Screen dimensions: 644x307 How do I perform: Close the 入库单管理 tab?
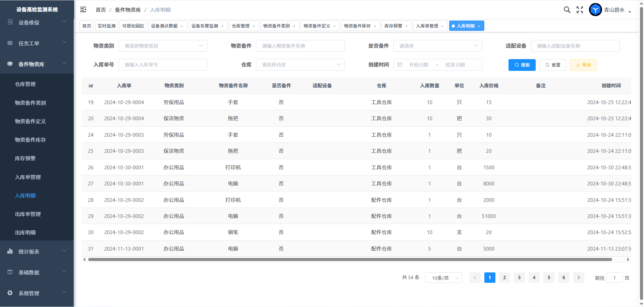(x=442, y=26)
